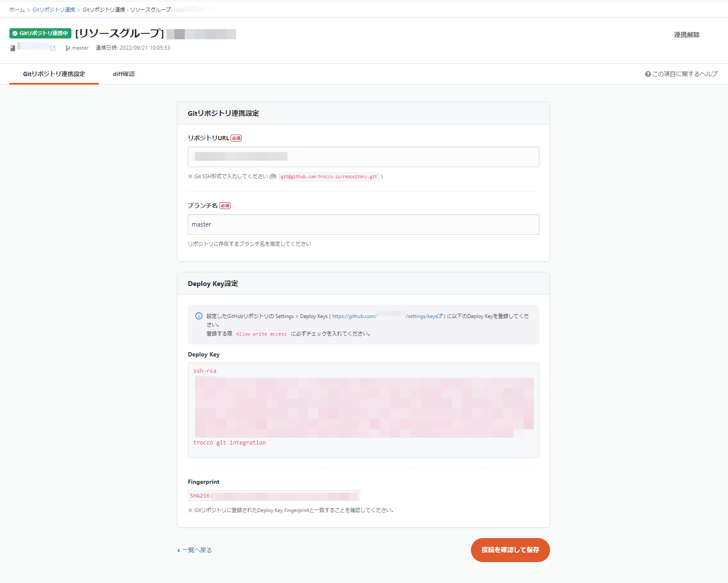This screenshot has width=728, height=583.
Task: Open the external repository link icon
Action: [x=53, y=48]
